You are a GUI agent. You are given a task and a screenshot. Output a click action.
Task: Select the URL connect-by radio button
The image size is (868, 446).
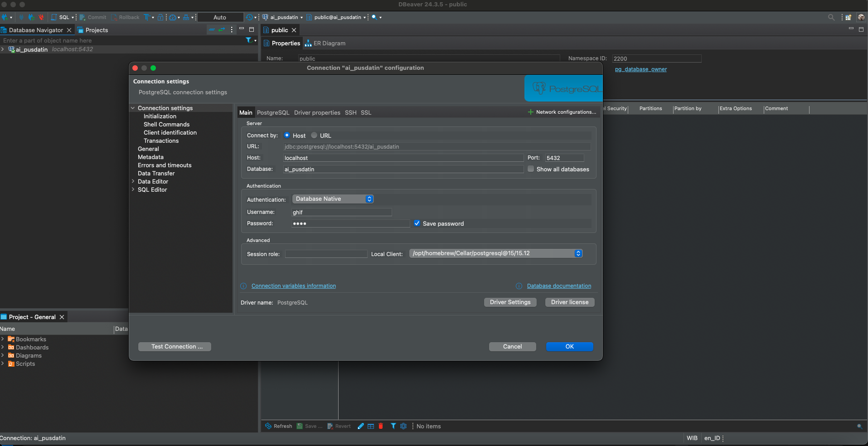(314, 135)
